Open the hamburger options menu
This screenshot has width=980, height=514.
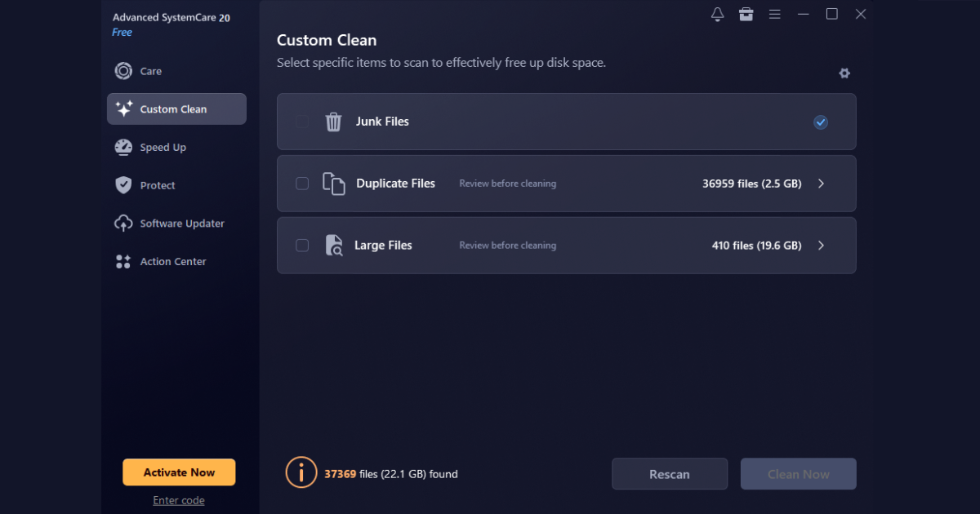[x=775, y=14]
